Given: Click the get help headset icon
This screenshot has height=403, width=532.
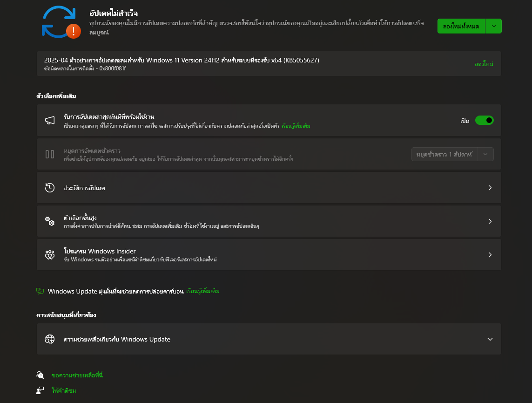Looking at the screenshot, I should (40, 375).
